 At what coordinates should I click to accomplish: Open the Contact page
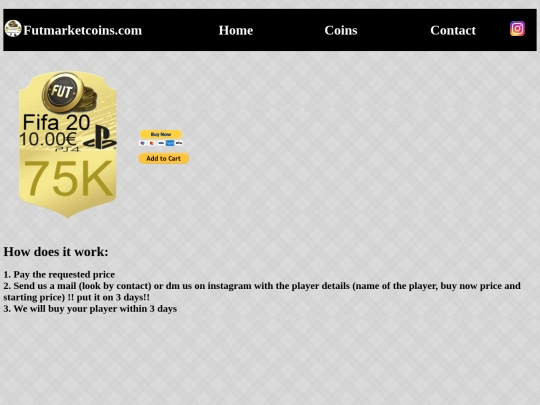[453, 30]
